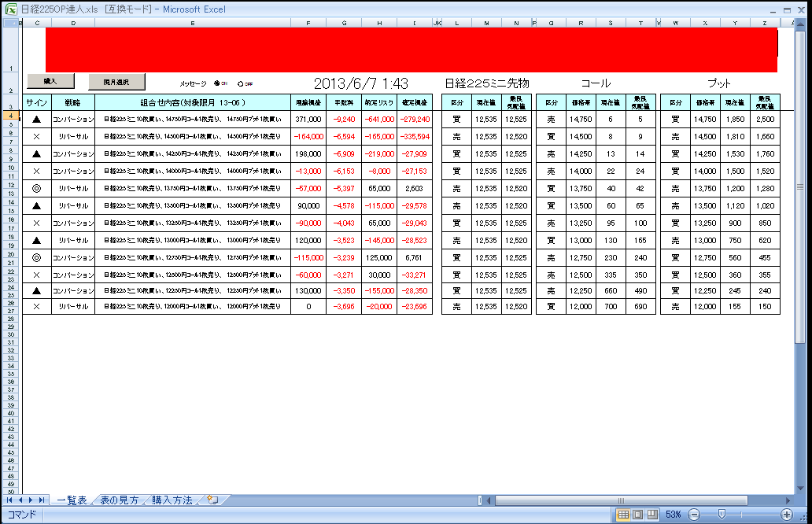Click the × sign in 12000 row

click(37, 307)
